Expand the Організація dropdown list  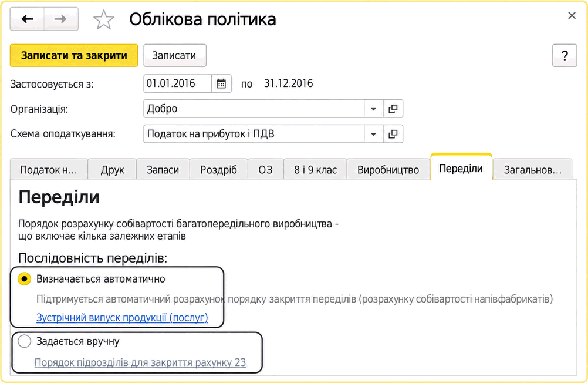tap(373, 109)
